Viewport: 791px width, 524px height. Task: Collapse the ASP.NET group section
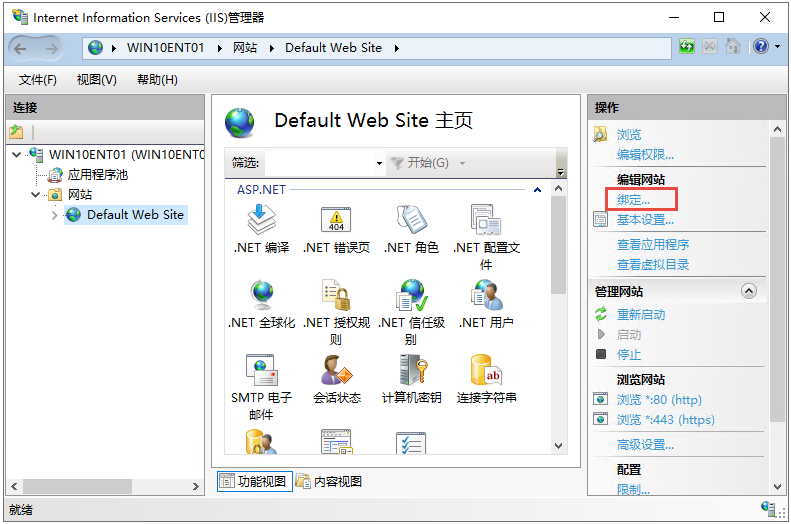click(538, 190)
